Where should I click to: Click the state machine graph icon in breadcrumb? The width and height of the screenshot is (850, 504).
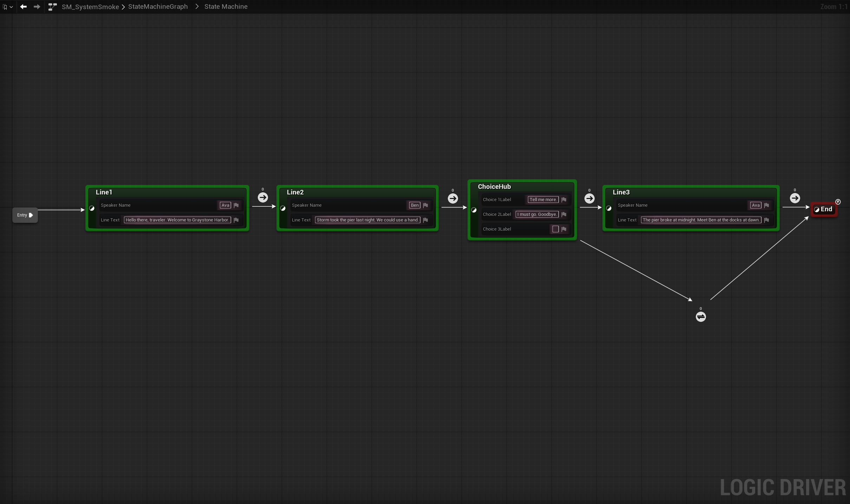(52, 7)
